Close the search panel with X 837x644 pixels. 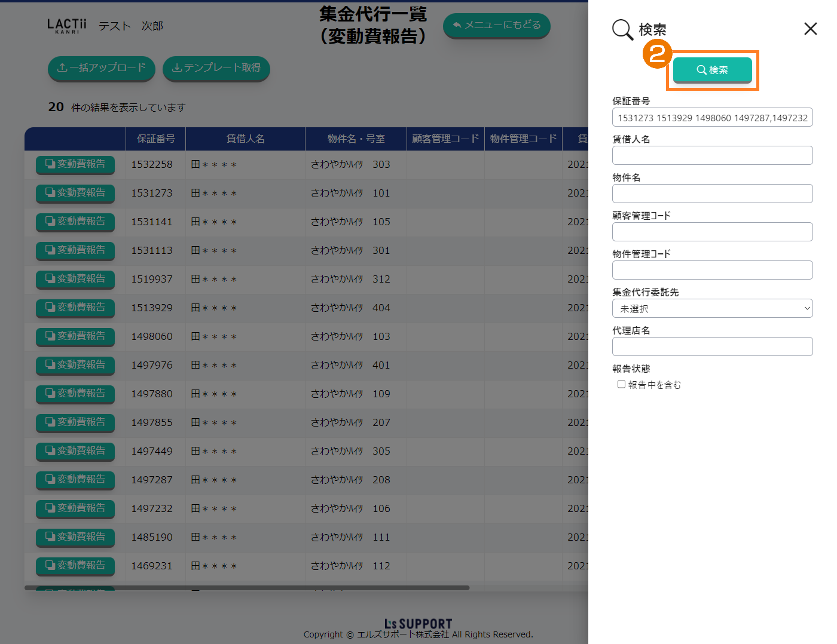(810, 29)
